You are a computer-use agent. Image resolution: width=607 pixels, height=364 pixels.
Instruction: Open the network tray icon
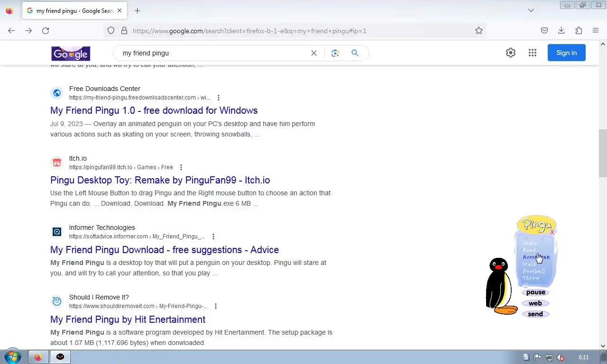(x=549, y=357)
